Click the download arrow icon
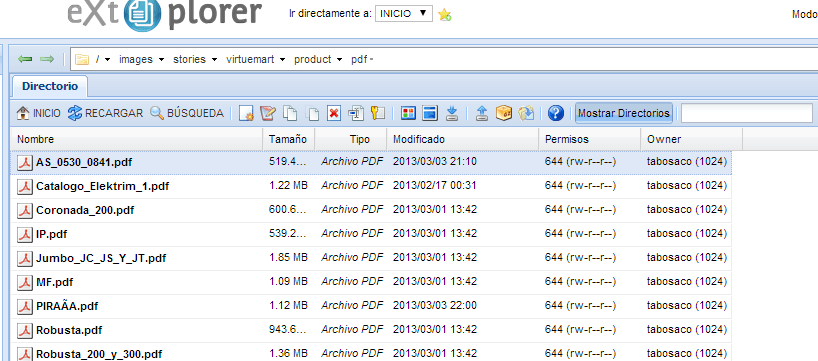The image size is (818, 361). 452,113
